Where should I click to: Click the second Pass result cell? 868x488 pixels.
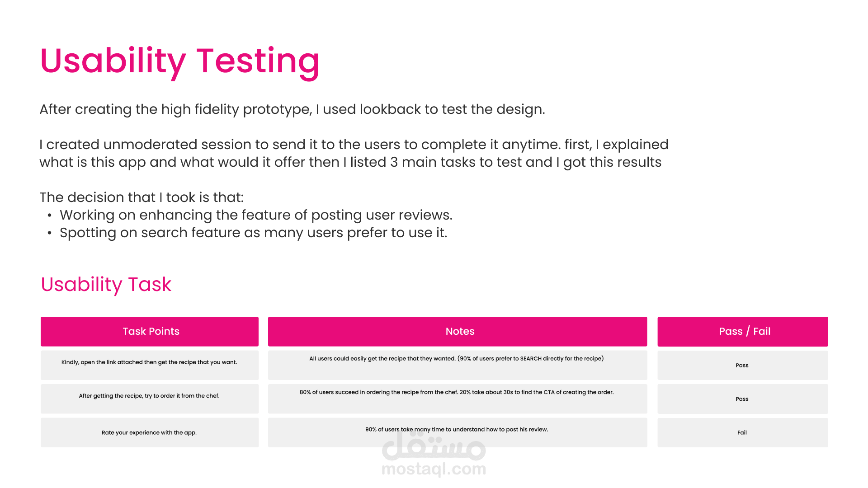point(743,399)
